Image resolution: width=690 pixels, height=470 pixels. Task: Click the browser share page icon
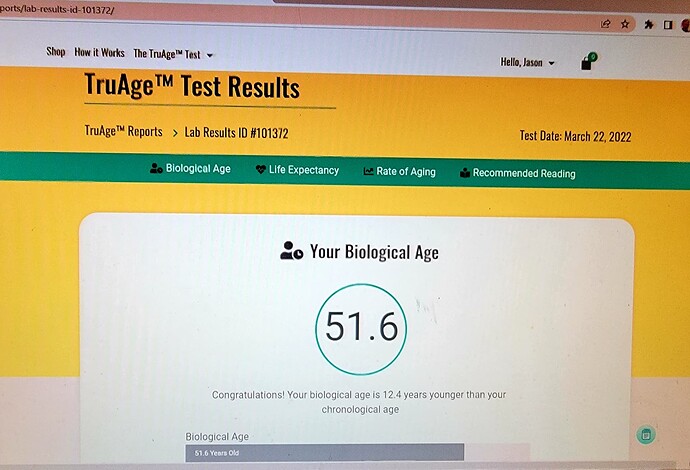(606, 24)
